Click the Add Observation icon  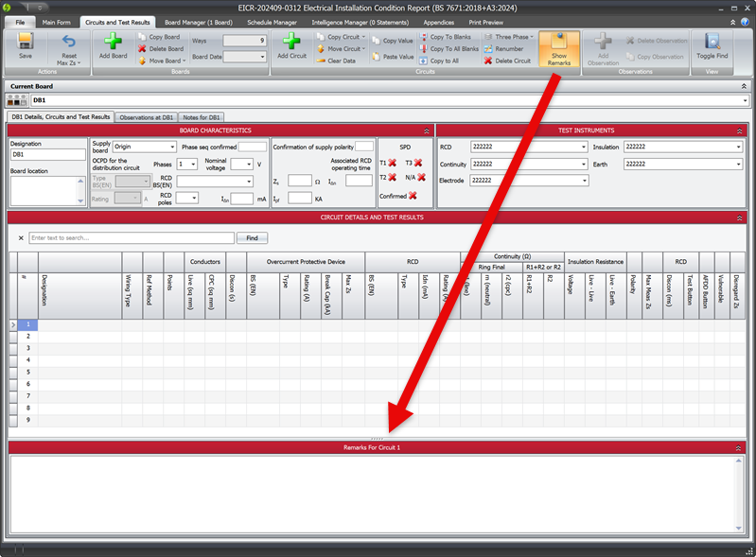603,41
